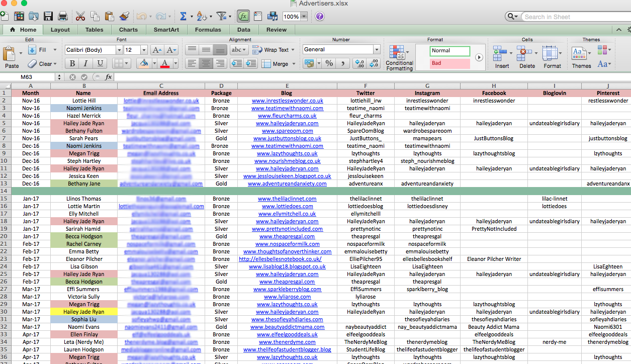Switch to the Charts ribbon tab
This screenshot has width=631, height=364.
(x=128, y=30)
